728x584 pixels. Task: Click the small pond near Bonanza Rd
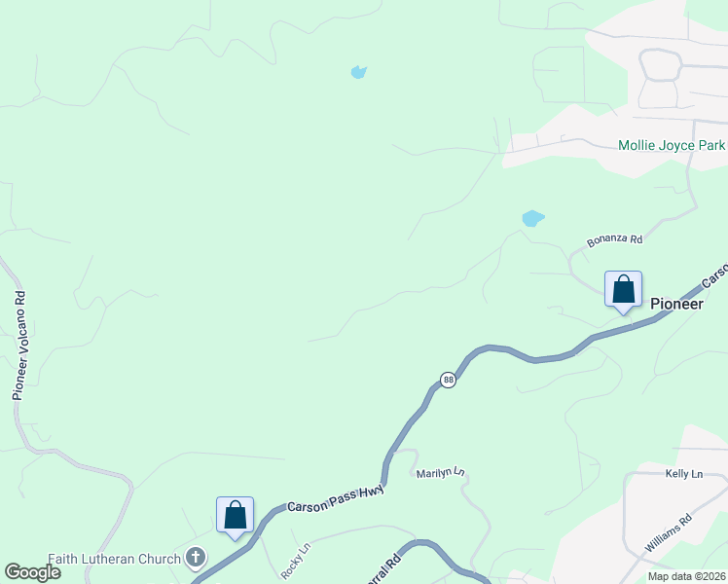pos(532,218)
